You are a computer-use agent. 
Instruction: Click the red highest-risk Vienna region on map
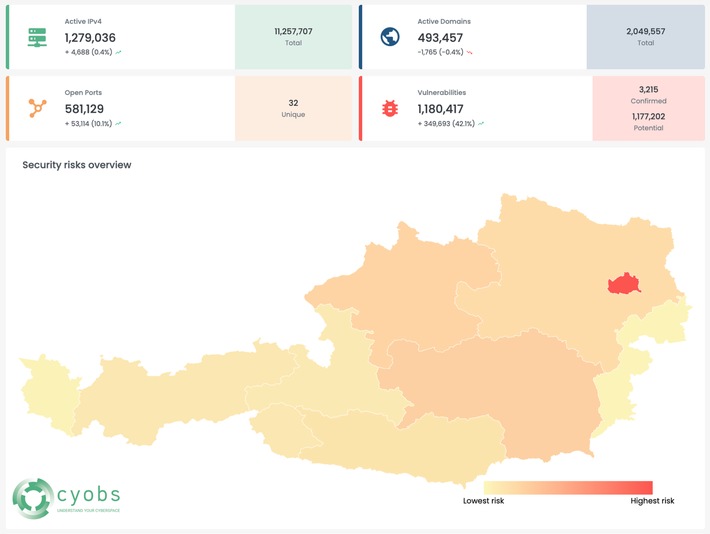tap(624, 284)
